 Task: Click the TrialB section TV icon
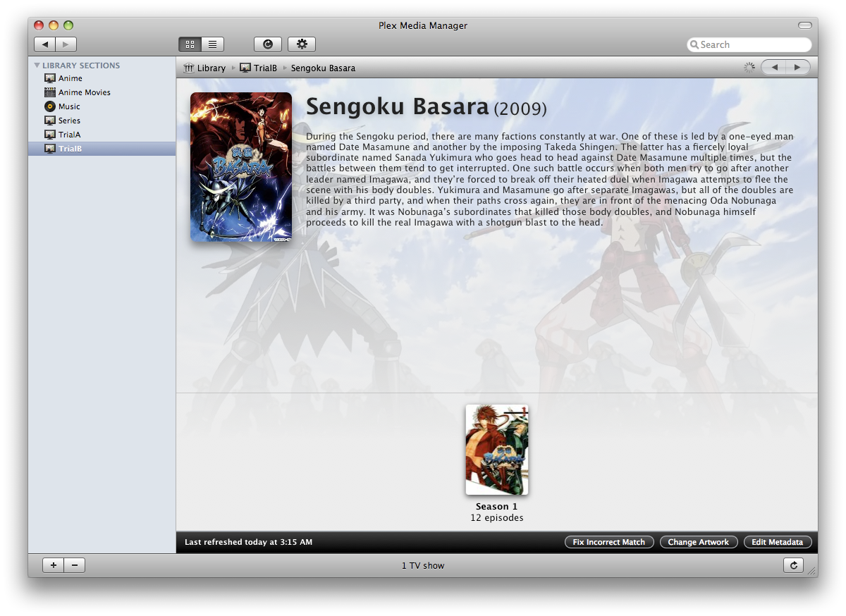click(50, 149)
